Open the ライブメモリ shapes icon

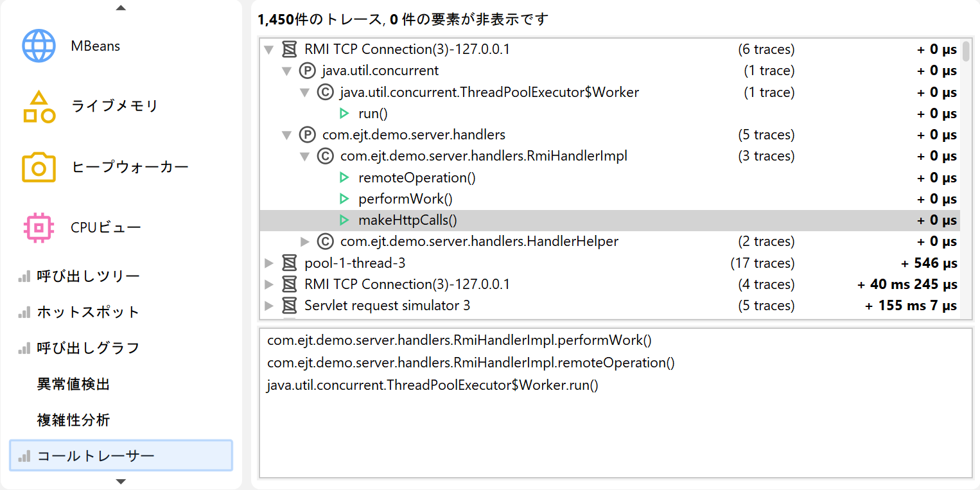[39, 107]
